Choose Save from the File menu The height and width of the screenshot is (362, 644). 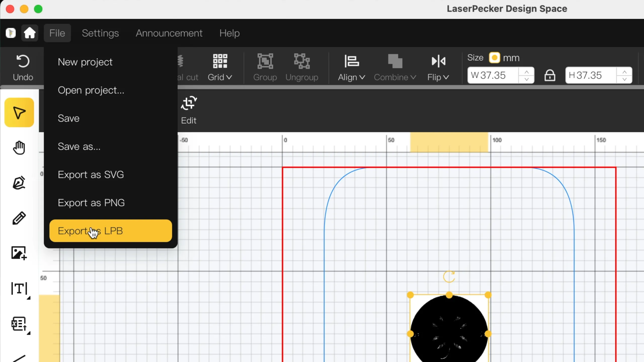(x=111, y=118)
